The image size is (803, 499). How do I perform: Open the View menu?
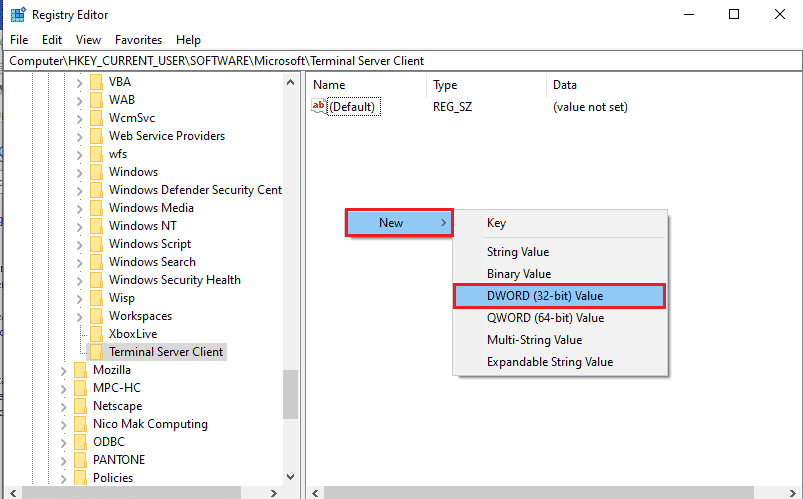pos(88,40)
